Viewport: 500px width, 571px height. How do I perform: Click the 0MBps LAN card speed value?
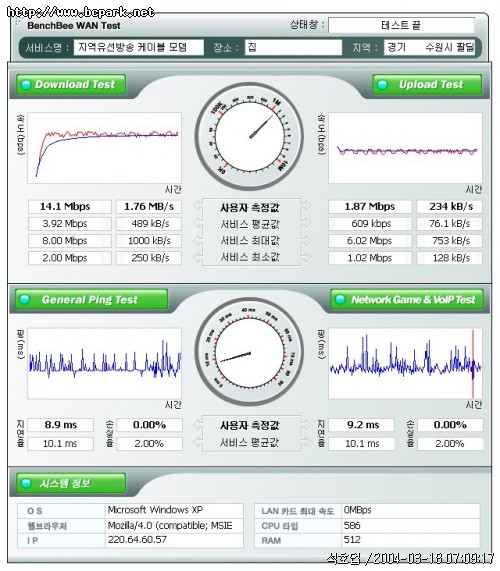click(357, 510)
